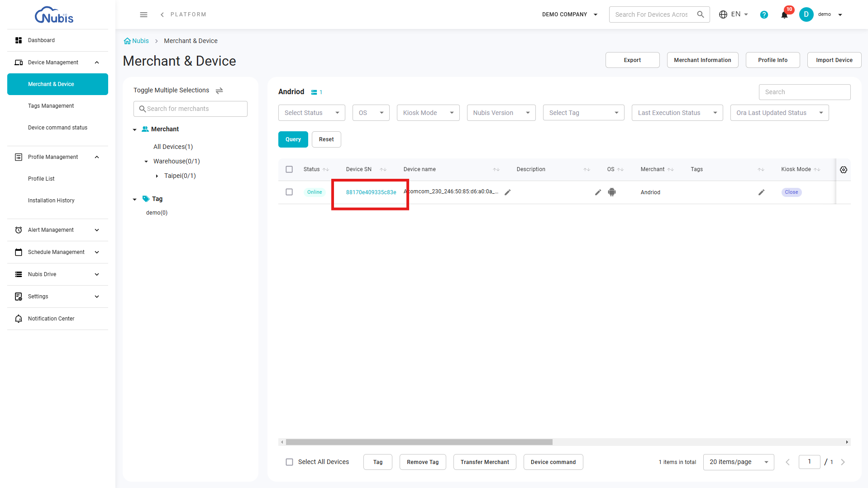Image resolution: width=868 pixels, height=488 pixels.
Task: Sort by OS column arrows
Action: coord(620,170)
